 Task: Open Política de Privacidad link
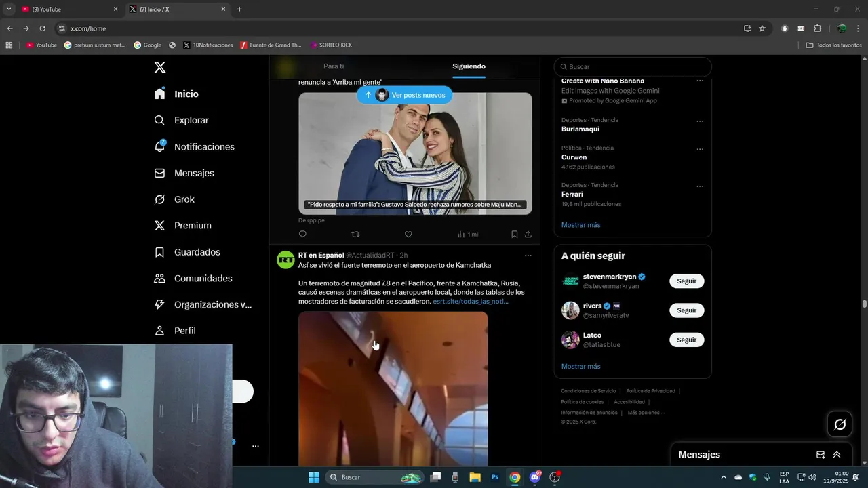(x=650, y=391)
